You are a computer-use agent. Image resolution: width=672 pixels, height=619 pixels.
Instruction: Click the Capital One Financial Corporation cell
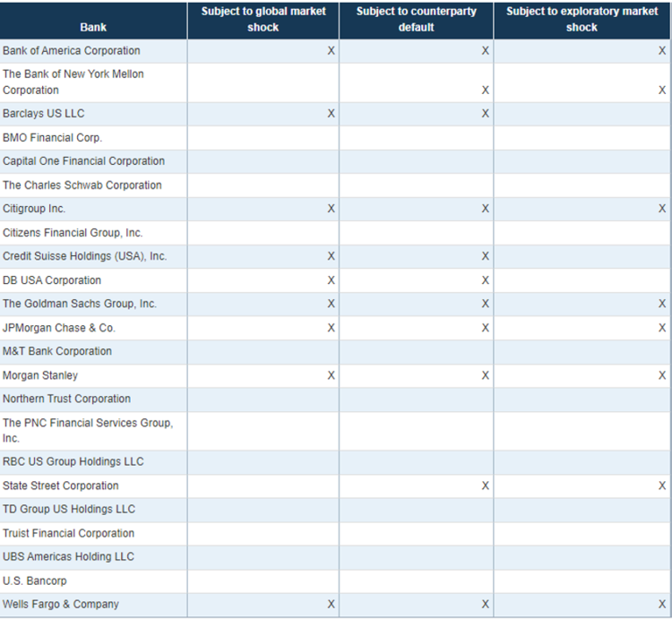(83, 161)
